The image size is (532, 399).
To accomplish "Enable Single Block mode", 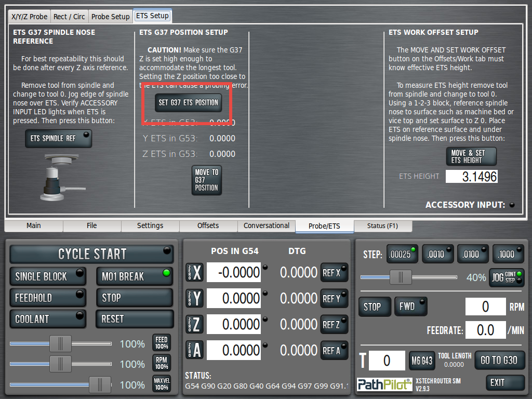I will (x=48, y=276).
